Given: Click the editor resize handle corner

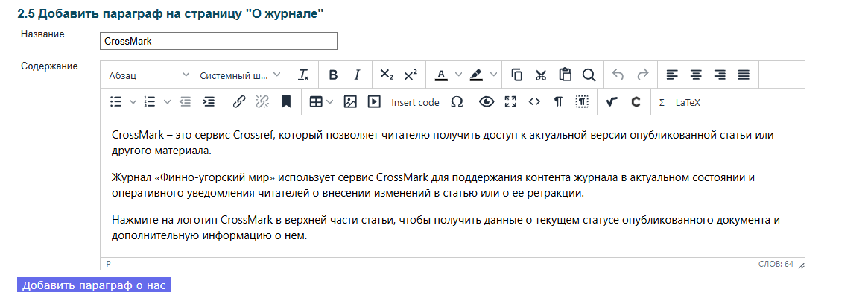Looking at the screenshot, I should (801, 265).
